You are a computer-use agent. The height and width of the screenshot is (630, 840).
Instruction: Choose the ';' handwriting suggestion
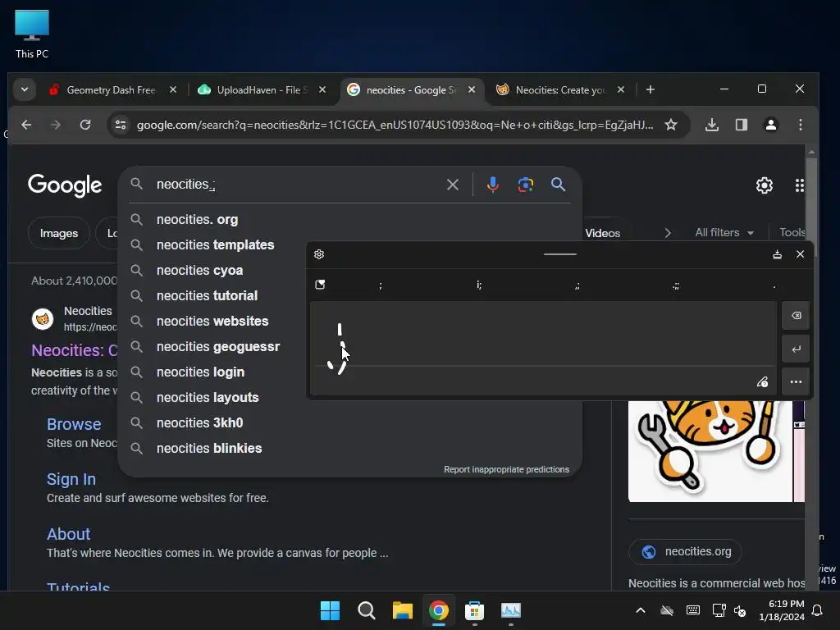pos(381,285)
